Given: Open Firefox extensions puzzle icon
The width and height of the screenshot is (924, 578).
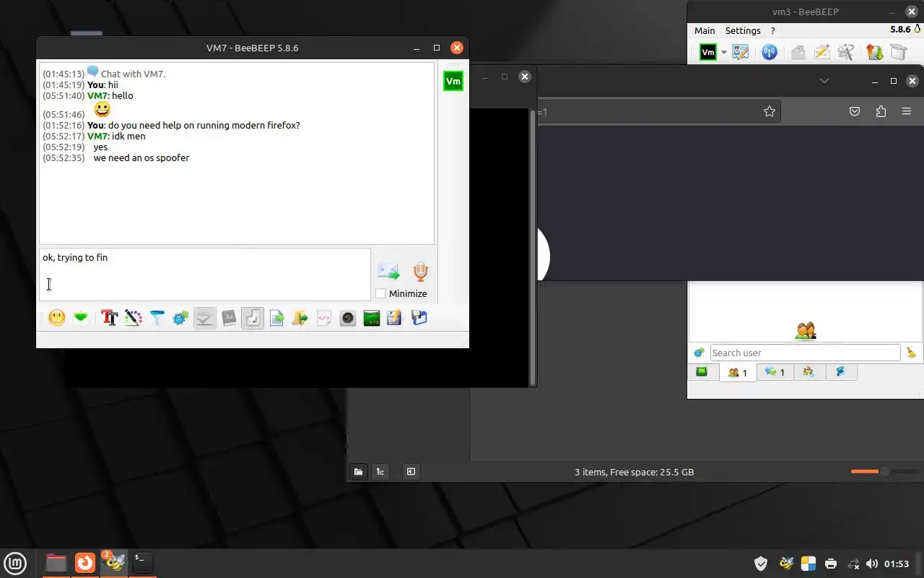Looking at the screenshot, I should point(881,111).
